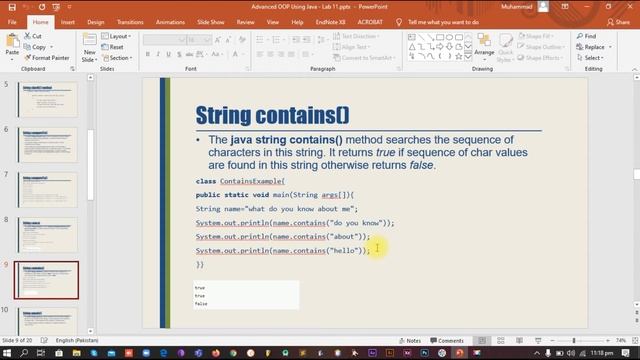Open the Text Direction dropdown
Screen dimensions: 640x360
click(356, 36)
